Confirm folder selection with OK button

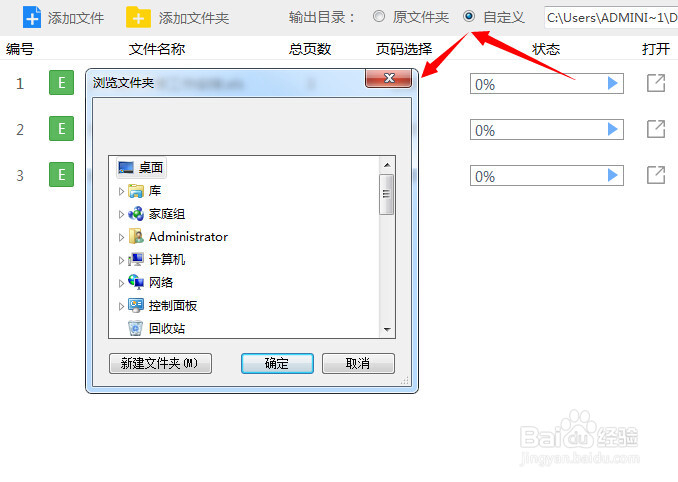[x=277, y=363]
